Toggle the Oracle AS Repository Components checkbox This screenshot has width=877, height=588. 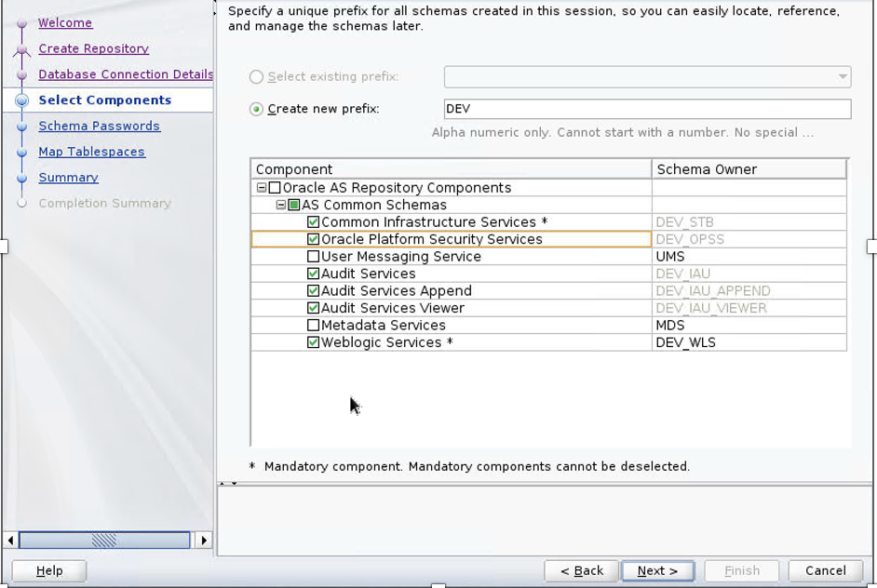coord(275,188)
